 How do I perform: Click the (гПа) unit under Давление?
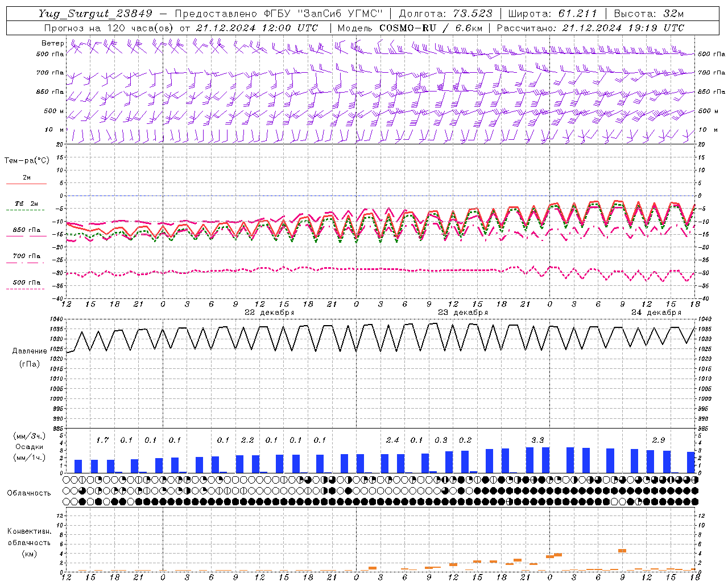29,364
